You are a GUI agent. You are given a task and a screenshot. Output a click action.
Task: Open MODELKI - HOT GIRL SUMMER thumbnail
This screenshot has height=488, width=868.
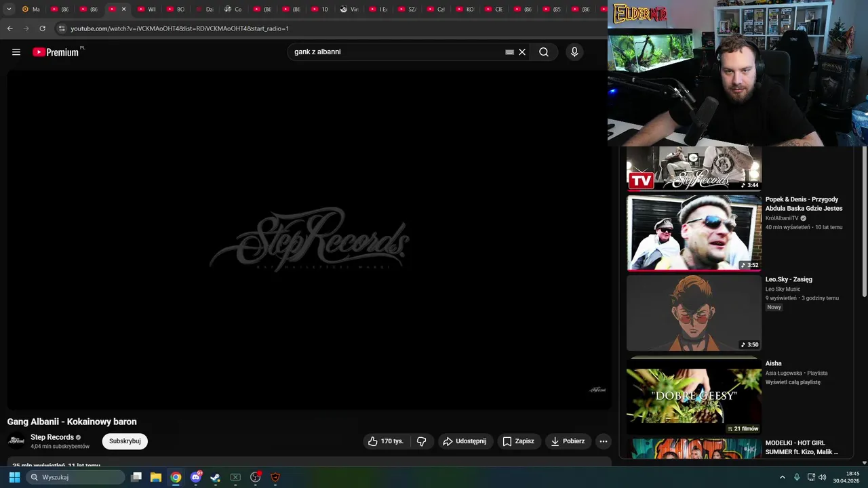(x=694, y=449)
